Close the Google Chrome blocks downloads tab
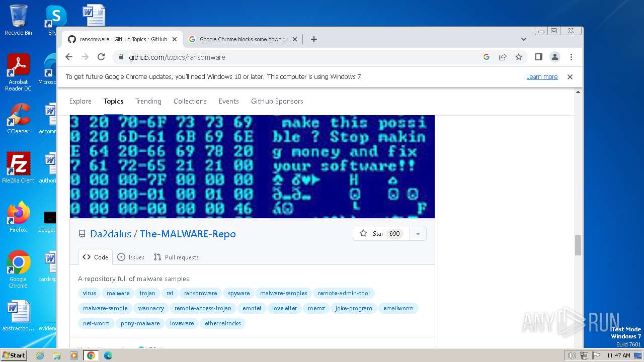Viewport: 644px width, 362px height. [295, 39]
